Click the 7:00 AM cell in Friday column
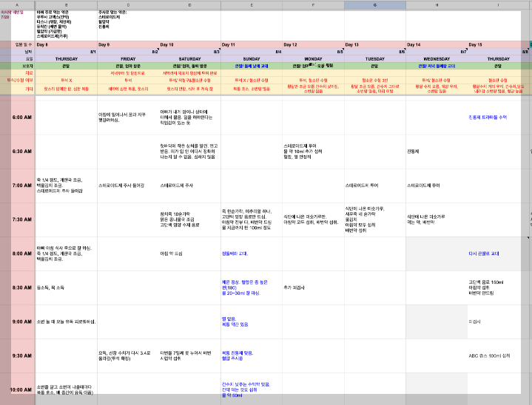The width and height of the screenshot is (532, 405). (128, 186)
